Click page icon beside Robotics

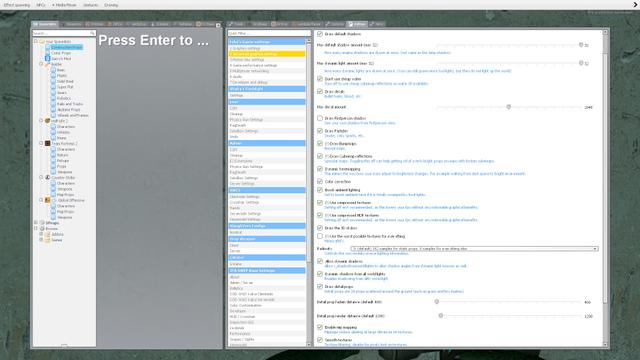coord(53,98)
